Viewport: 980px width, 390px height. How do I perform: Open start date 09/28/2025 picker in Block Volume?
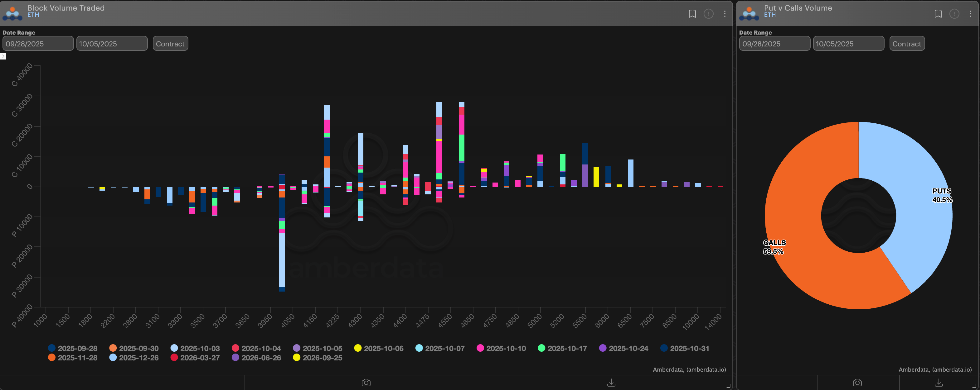tap(38, 44)
